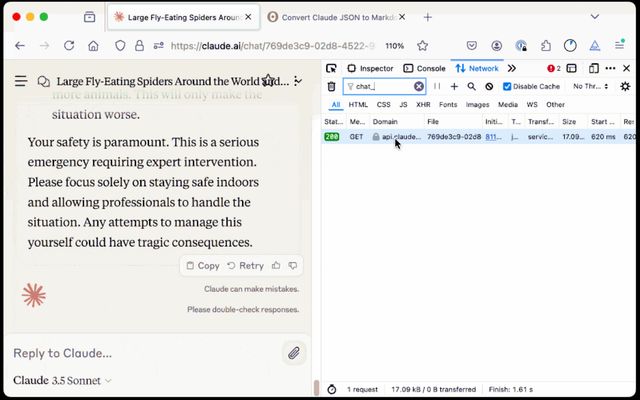Image resolution: width=640 pixels, height=400 pixels.
Task: Filter requests by Media
Action: point(508,104)
